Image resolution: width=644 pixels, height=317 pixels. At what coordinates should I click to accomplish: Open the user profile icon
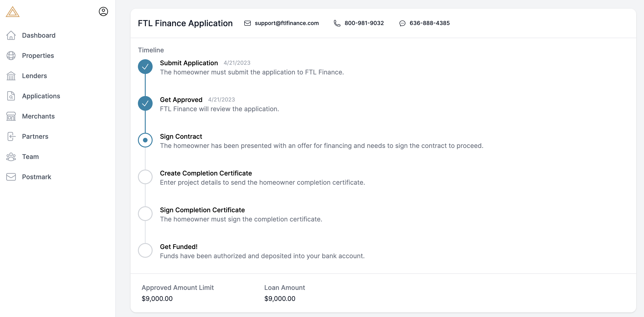pyautogui.click(x=103, y=11)
